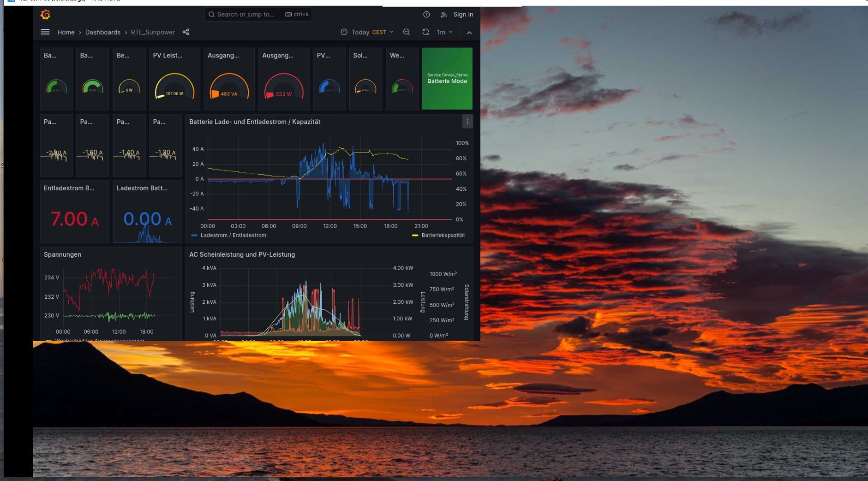Zoom out the time range
The image size is (868, 481).
(406, 32)
